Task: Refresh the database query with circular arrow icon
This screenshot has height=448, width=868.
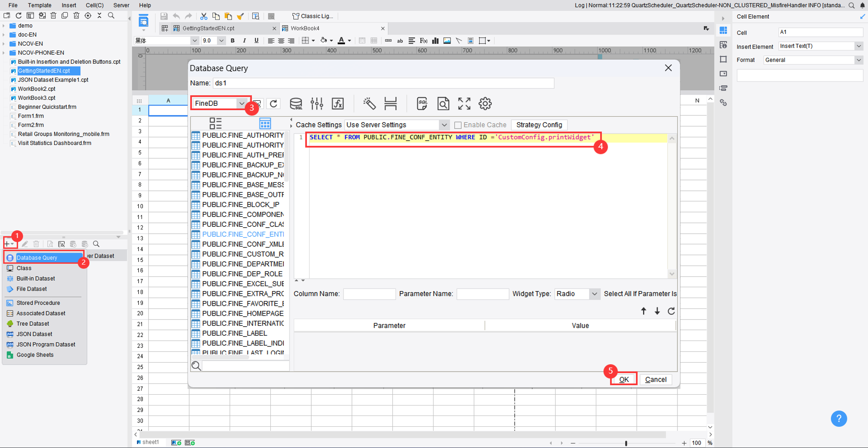Action: [x=273, y=104]
